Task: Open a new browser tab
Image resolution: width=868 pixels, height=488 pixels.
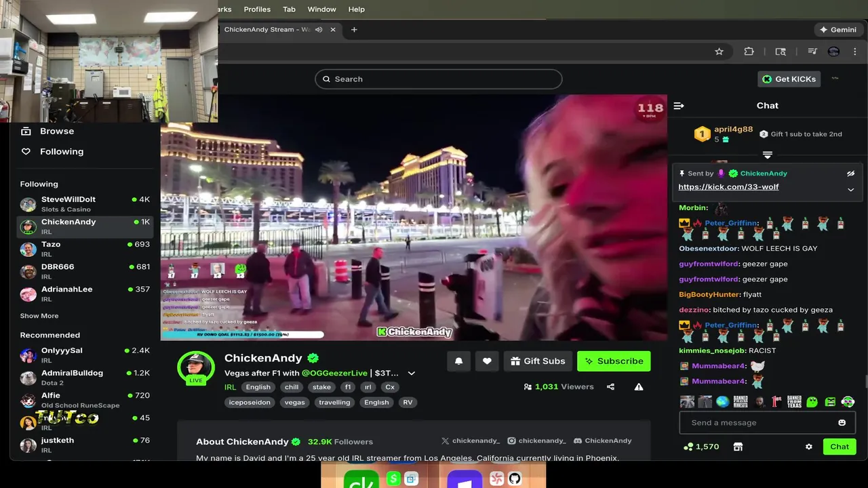Action: 354,30
